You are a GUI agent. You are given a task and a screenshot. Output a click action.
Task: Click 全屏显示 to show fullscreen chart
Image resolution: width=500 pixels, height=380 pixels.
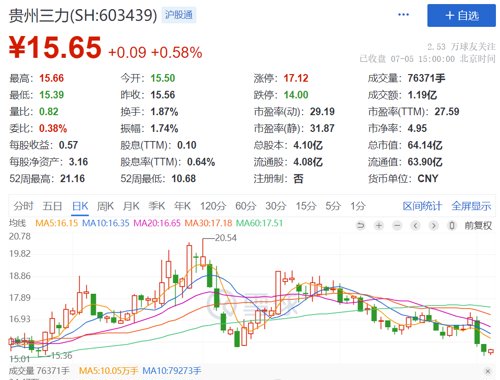coord(471,206)
